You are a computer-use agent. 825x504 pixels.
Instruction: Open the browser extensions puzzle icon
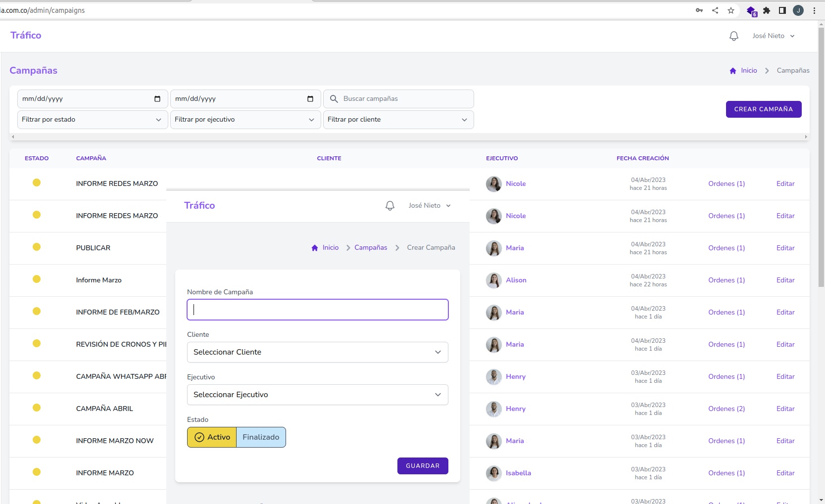[766, 10]
